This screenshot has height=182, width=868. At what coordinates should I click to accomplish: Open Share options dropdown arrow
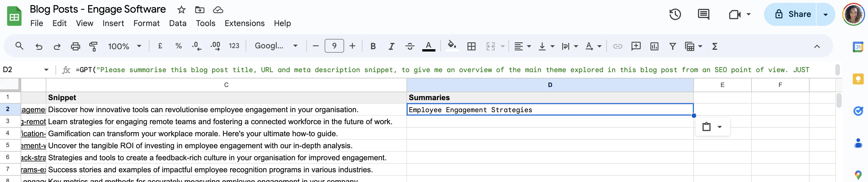(x=826, y=15)
